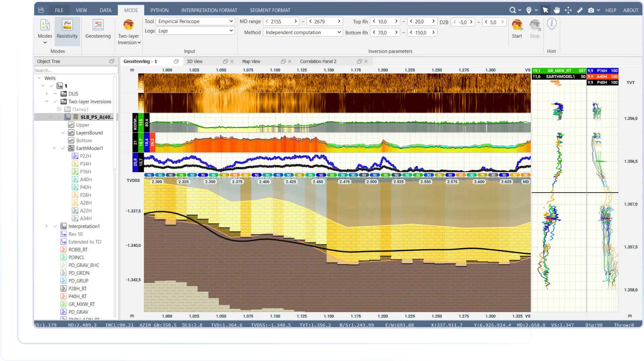Toggle LayersBound visibility checkmark
The height and width of the screenshot is (361, 644).
pos(63,133)
